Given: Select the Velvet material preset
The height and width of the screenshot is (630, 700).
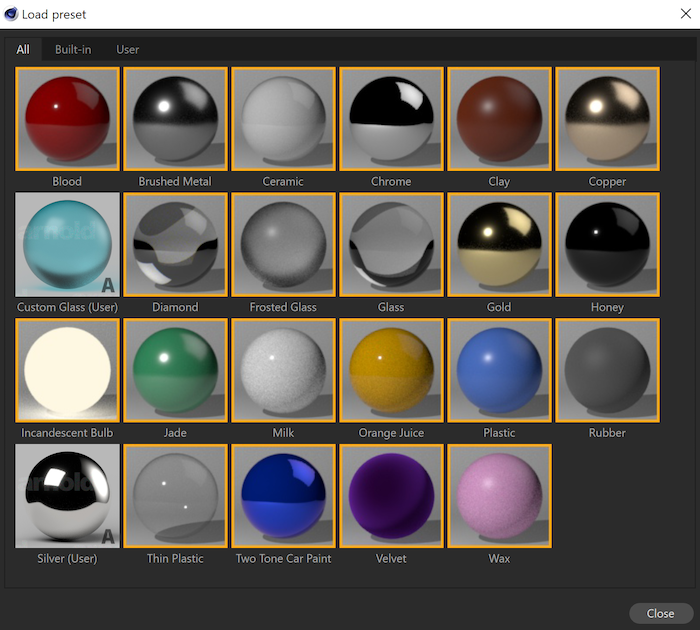Looking at the screenshot, I should click(x=391, y=497).
